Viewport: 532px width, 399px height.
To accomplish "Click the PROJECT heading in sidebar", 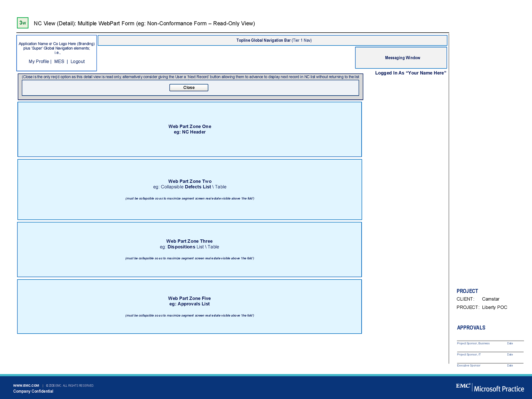I will pyautogui.click(x=467, y=291).
